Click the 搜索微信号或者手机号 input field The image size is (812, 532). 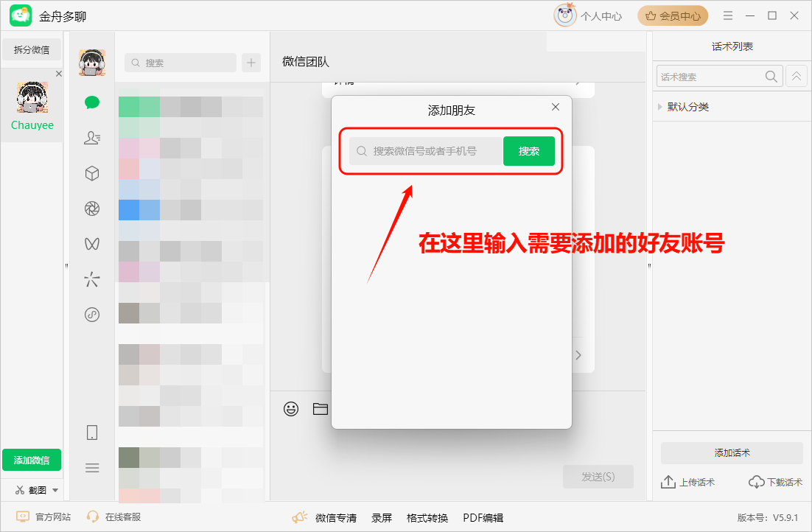426,151
